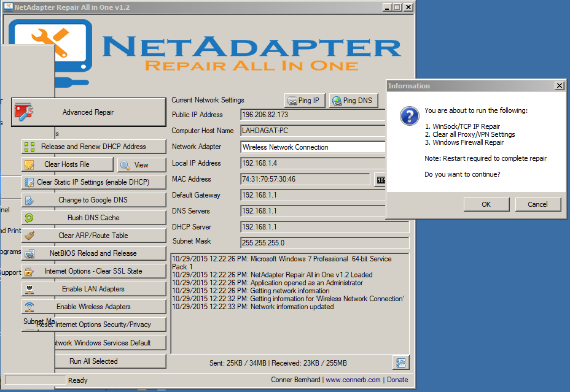The width and height of the screenshot is (570, 392).
Task: Click 'Note: Restart required to complete repair'
Action: click(486, 158)
